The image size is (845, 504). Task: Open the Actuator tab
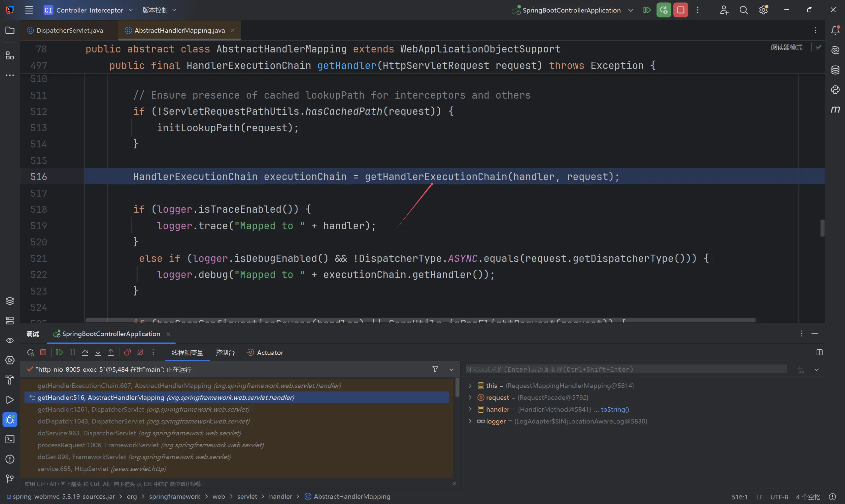tap(265, 353)
